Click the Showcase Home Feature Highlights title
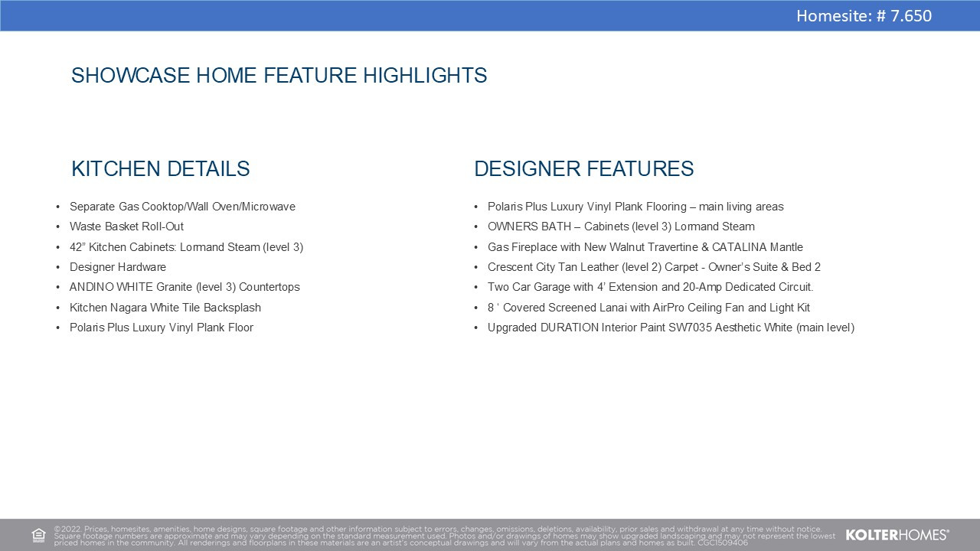The image size is (980, 551). [279, 75]
